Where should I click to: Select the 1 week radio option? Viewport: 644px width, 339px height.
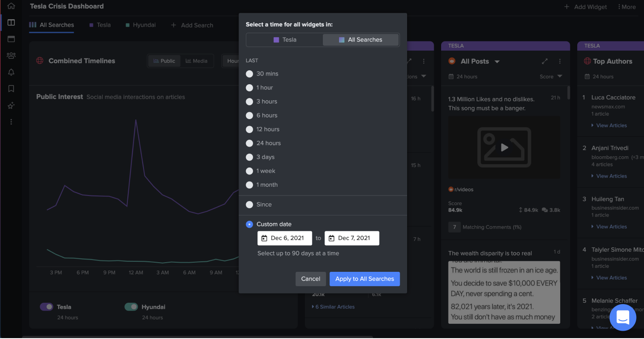[x=250, y=171]
